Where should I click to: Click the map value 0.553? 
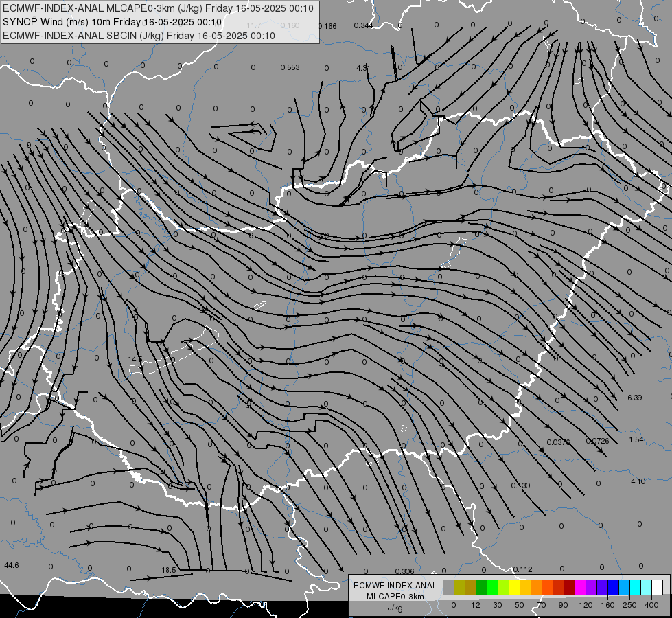(290, 67)
